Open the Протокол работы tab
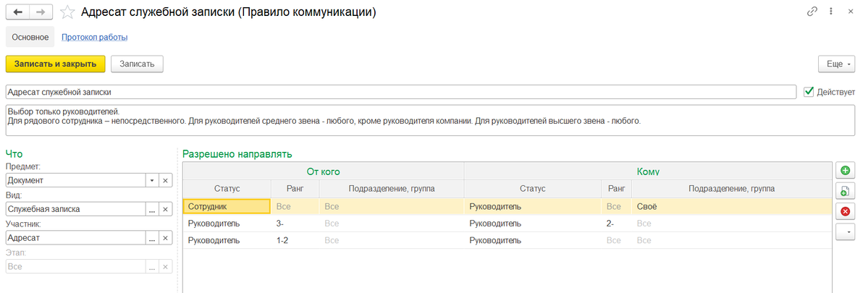The height and width of the screenshot is (293, 868). (95, 38)
